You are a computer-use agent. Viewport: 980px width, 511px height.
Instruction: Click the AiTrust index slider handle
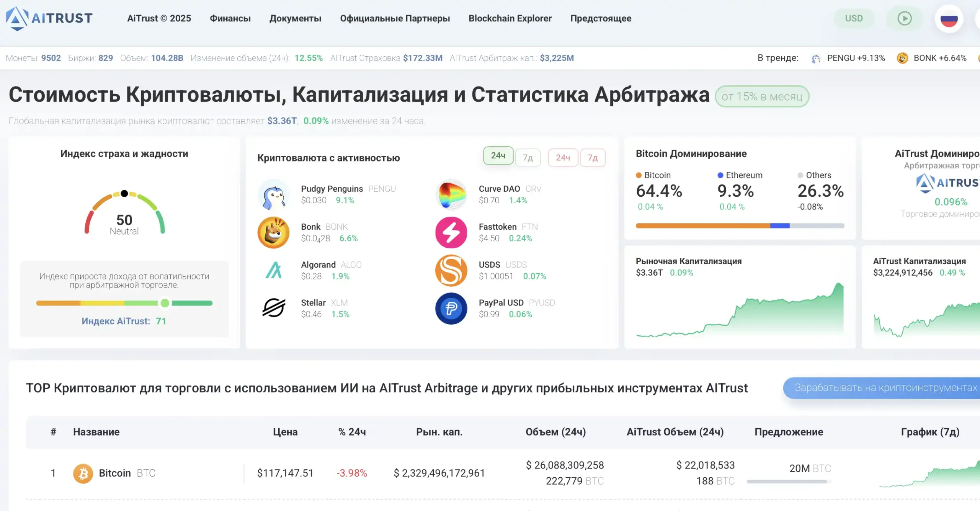coord(165,303)
